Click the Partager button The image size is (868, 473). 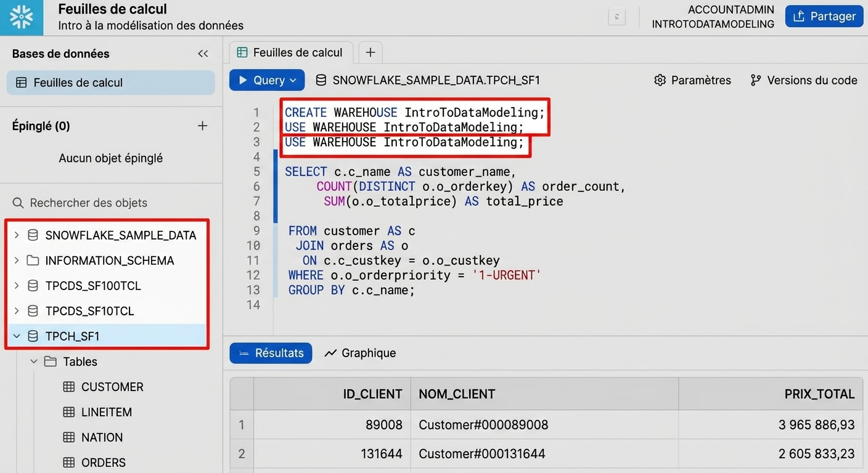click(824, 16)
